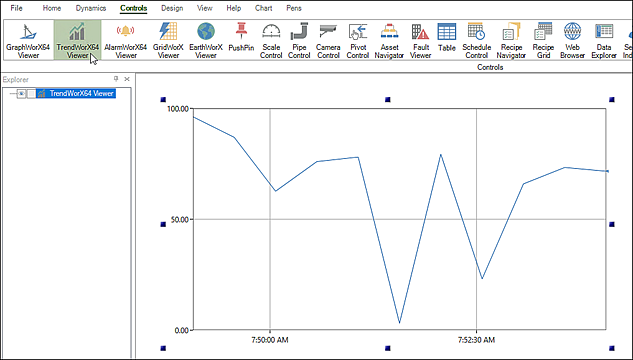633x360 pixels.
Task: Add a Schedule Control
Action: [476, 41]
